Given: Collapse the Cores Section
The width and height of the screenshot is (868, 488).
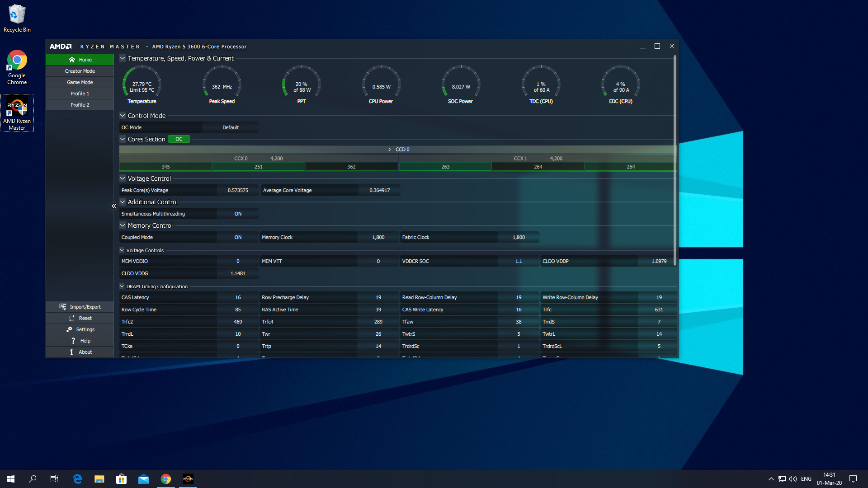Looking at the screenshot, I should coord(123,139).
